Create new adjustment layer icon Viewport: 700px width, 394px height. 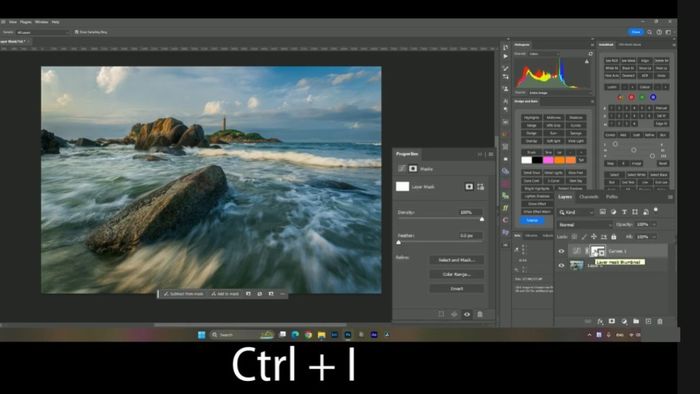pos(624,321)
